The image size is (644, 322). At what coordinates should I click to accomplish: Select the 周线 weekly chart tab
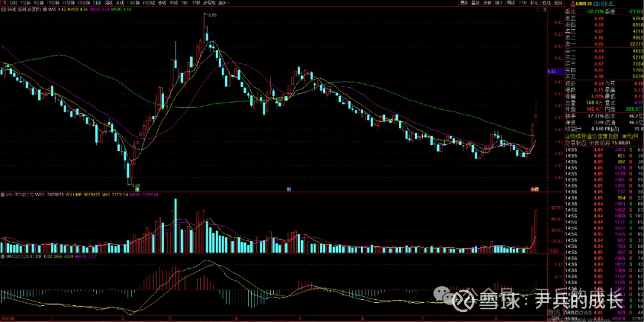pos(109,3)
